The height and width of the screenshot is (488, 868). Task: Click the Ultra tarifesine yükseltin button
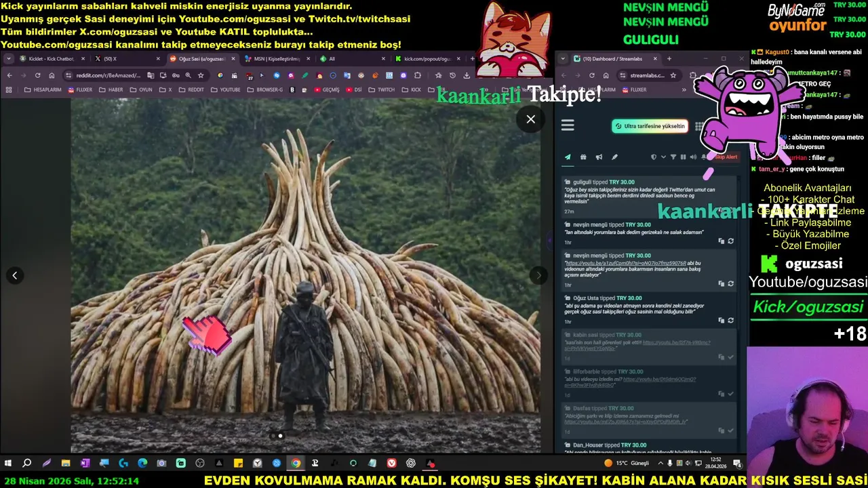650,126
